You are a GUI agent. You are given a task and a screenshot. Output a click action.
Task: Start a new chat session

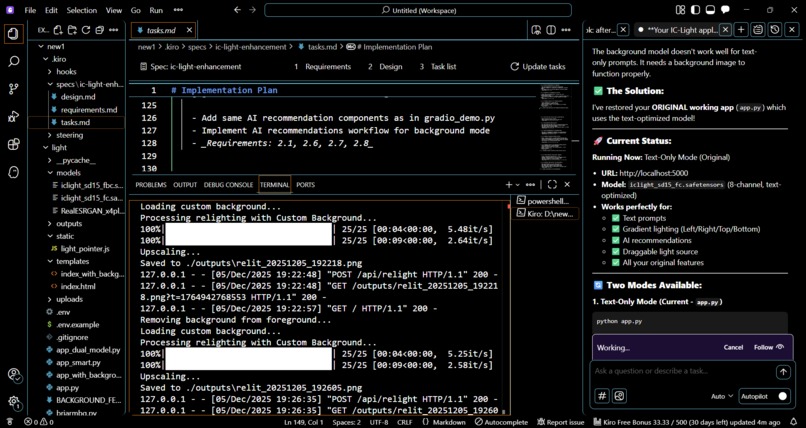[741, 30]
